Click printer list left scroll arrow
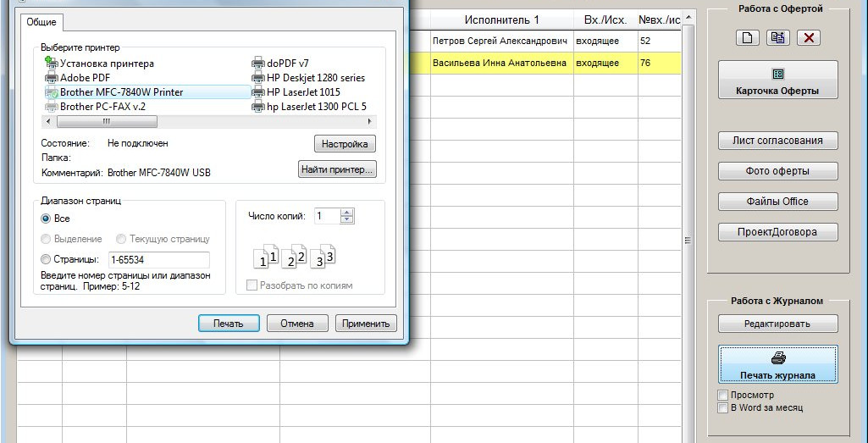The width and height of the screenshot is (868, 443). click(47, 121)
